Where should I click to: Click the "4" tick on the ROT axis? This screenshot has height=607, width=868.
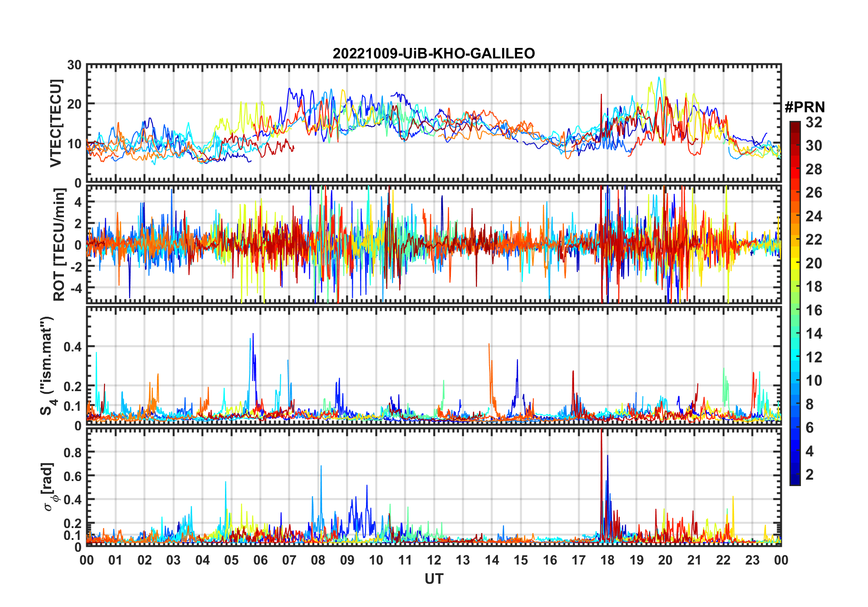[x=78, y=202]
